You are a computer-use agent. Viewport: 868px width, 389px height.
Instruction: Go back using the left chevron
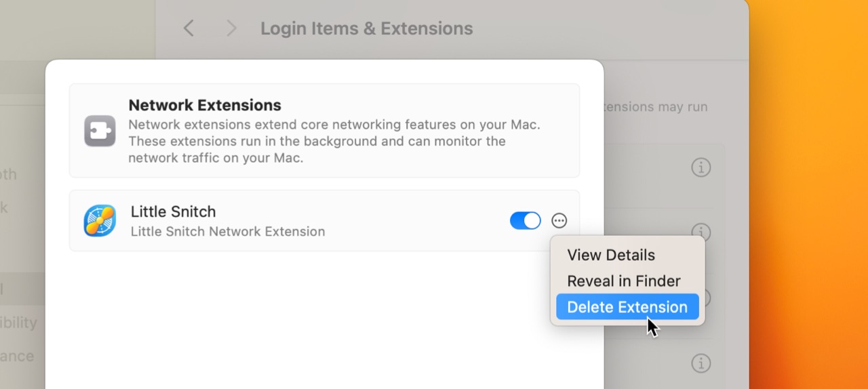tap(189, 28)
